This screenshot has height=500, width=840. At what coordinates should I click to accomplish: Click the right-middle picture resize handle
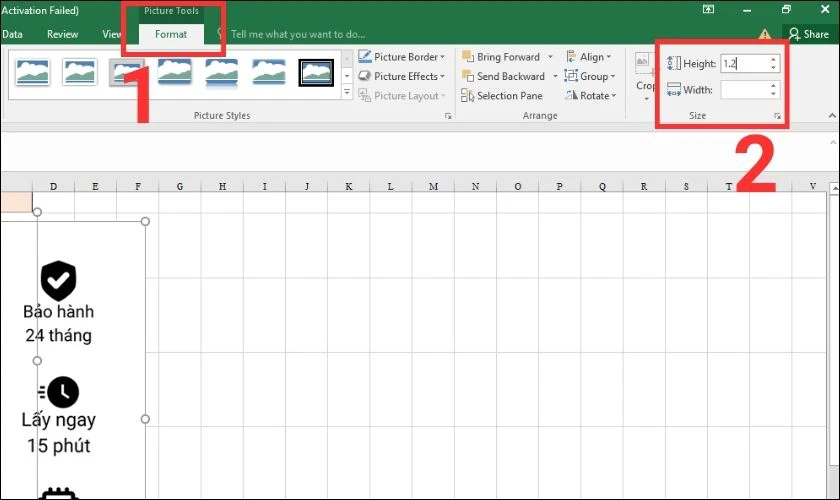coord(145,419)
